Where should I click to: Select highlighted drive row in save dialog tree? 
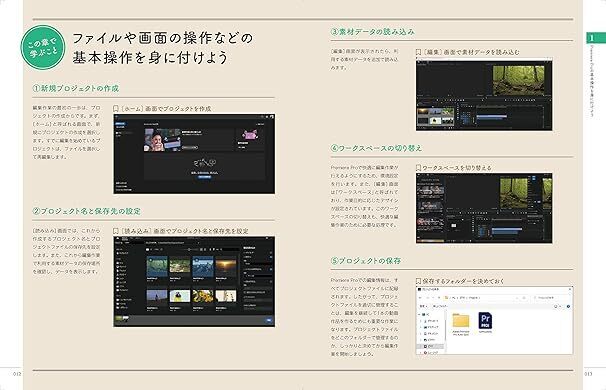coord(431,346)
